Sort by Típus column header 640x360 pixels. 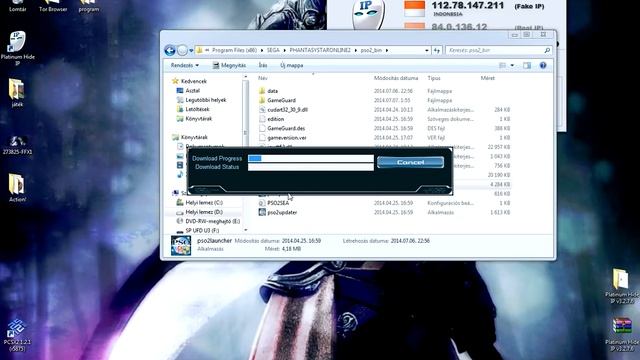coord(434,78)
